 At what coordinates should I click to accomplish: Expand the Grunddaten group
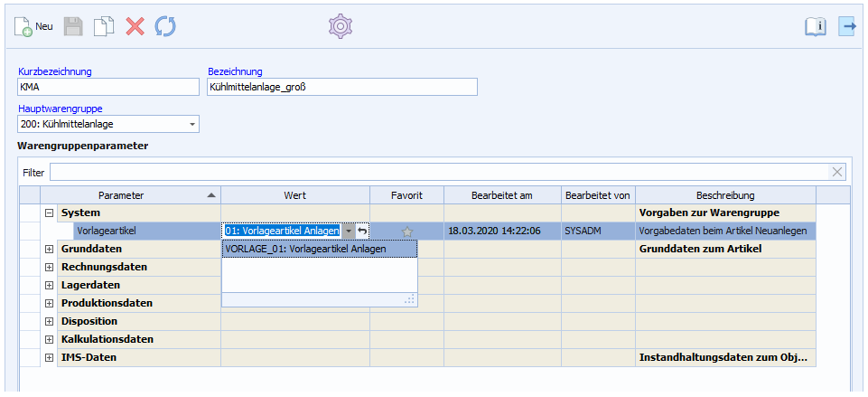pyautogui.click(x=49, y=249)
